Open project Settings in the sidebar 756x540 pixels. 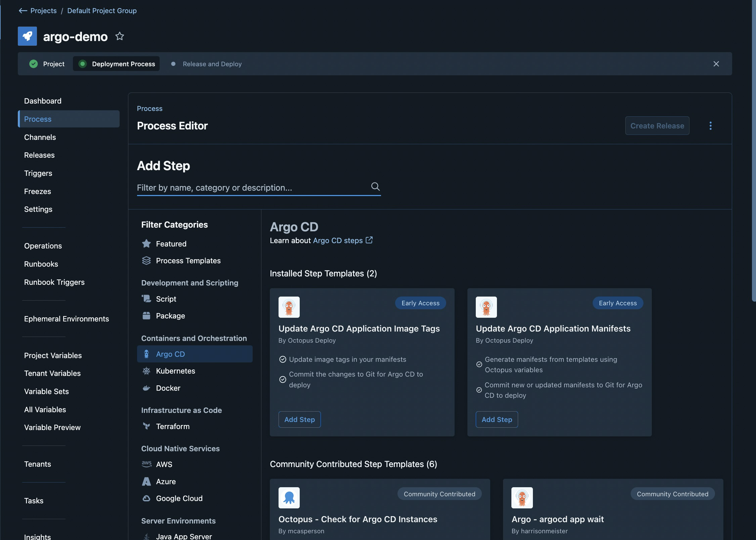(38, 209)
